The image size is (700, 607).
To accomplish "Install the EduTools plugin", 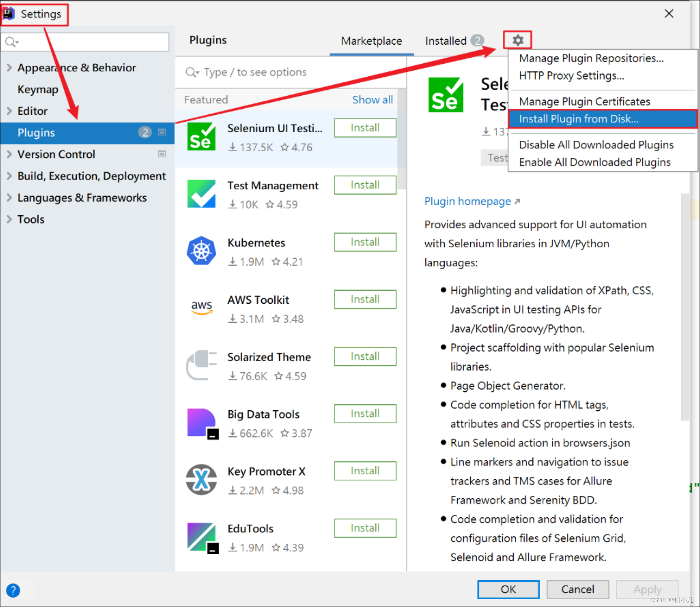I will point(365,528).
